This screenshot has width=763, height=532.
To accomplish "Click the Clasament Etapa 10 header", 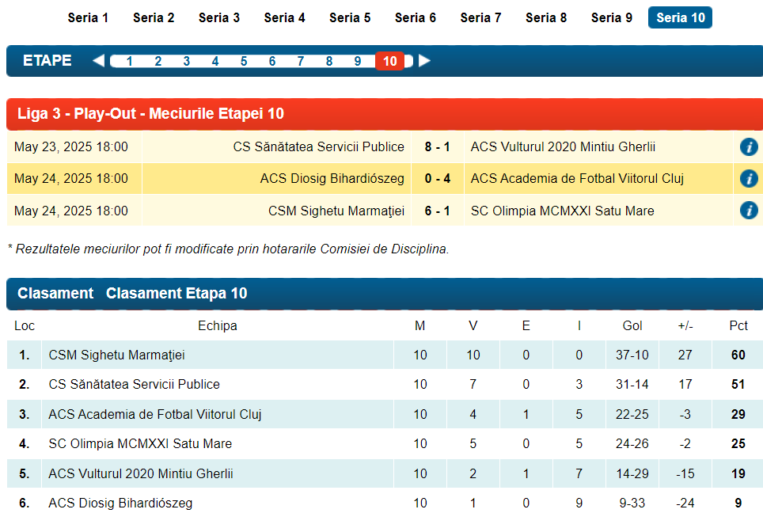I will point(177,293).
